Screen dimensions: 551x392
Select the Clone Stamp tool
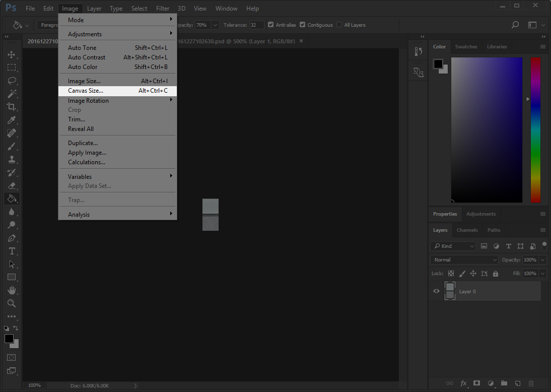pyautogui.click(x=12, y=159)
